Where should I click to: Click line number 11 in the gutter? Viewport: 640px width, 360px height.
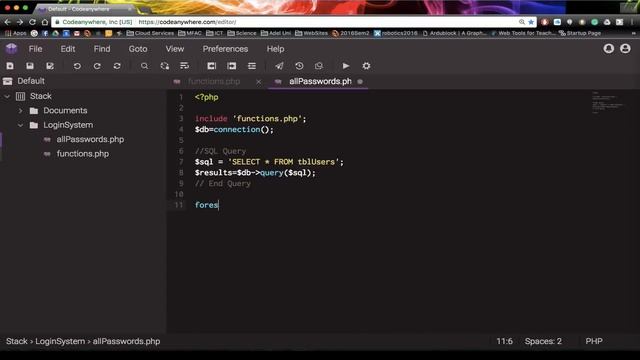179,205
